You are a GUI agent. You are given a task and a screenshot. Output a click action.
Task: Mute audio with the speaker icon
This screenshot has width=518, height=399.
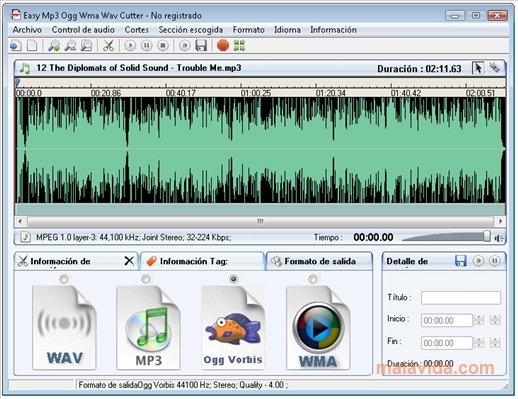[x=499, y=238]
